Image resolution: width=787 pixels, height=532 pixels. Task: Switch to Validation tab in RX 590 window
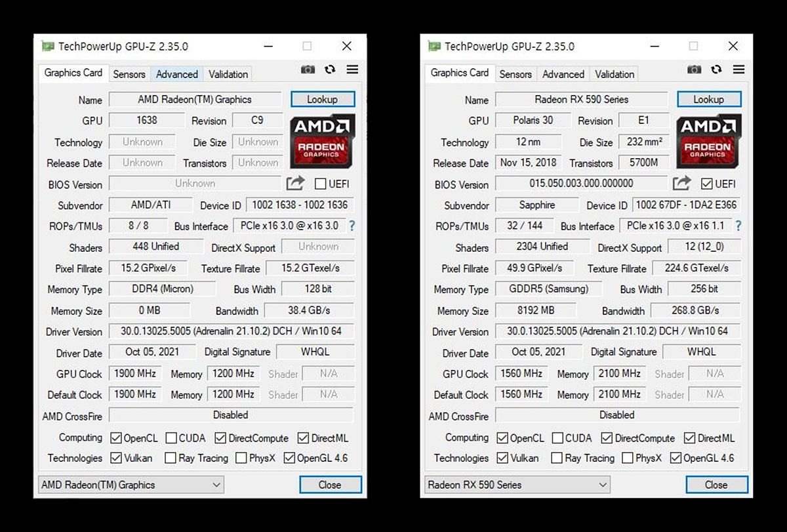[x=615, y=74]
